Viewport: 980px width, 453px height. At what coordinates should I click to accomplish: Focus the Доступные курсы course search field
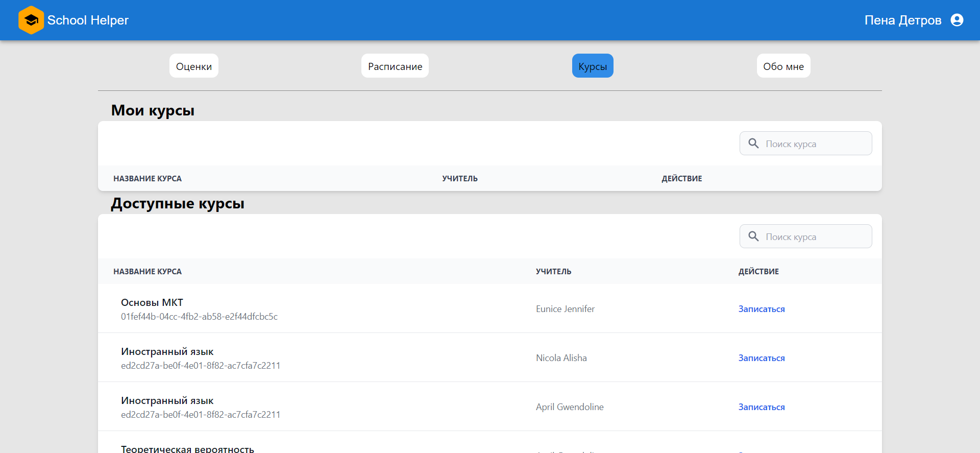tap(806, 236)
